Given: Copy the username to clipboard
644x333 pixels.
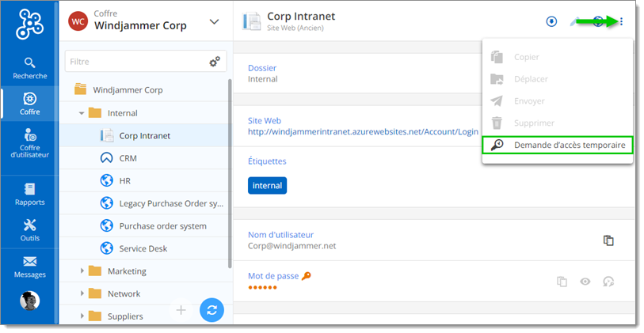Looking at the screenshot, I should 608,240.
